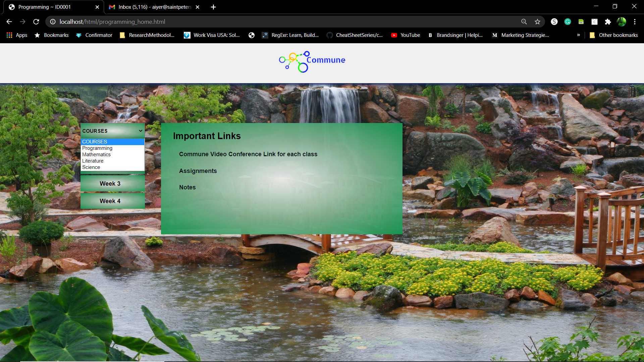Image resolution: width=644 pixels, height=362 pixels.
Task: Open the Chrome three-dot menu
Action: 635,22
